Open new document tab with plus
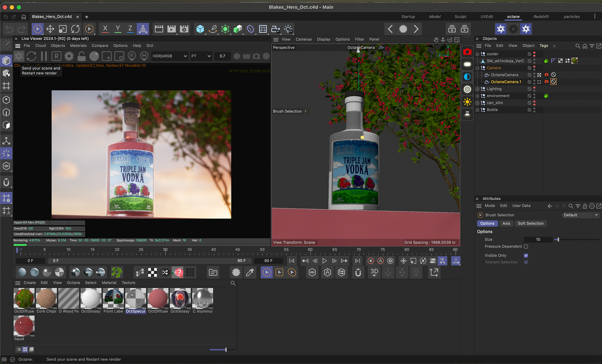The height and width of the screenshot is (364, 602). pos(87,17)
